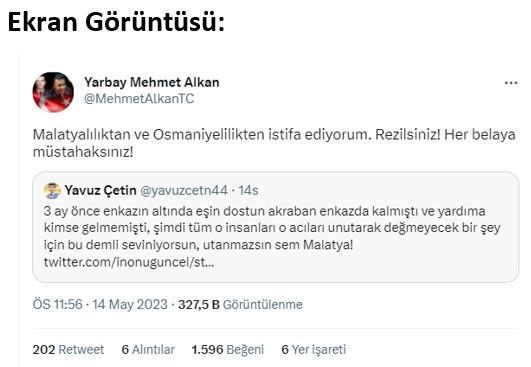This screenshot has width=531, height=367.
Task: Open the @MehmetAlkanTC handle
Action: [139, 99]
